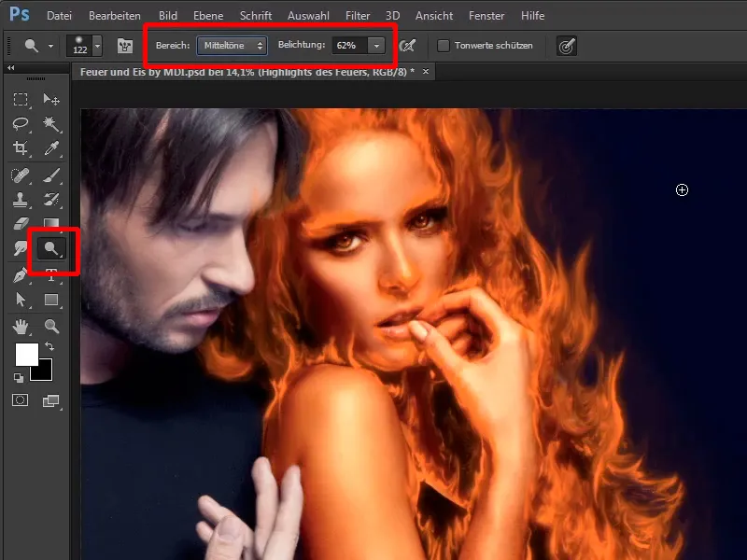747x560 pixels.
Task: Open the Auswahl menu
Action: [x=308, y=16]
